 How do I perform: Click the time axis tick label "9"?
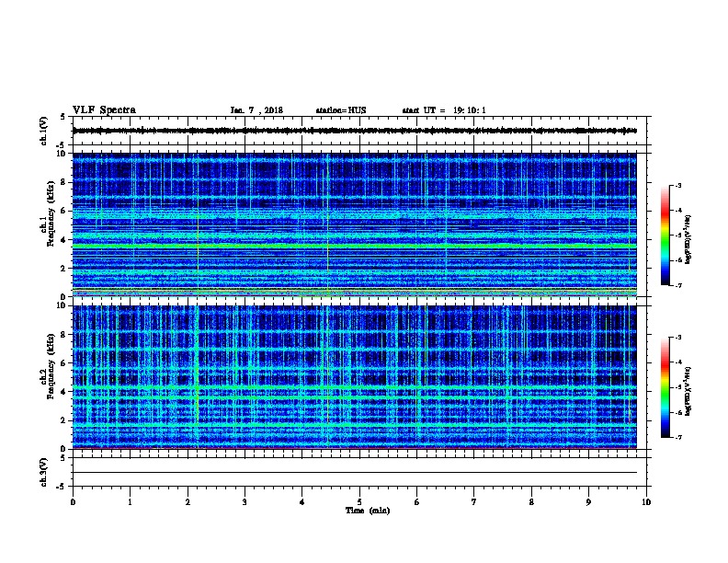(588, 501)
